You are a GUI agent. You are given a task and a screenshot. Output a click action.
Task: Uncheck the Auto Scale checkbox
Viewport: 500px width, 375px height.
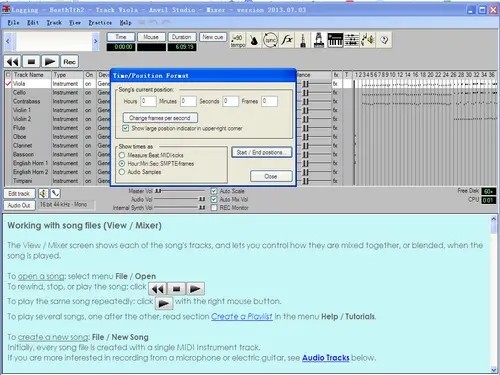(214, 191)
